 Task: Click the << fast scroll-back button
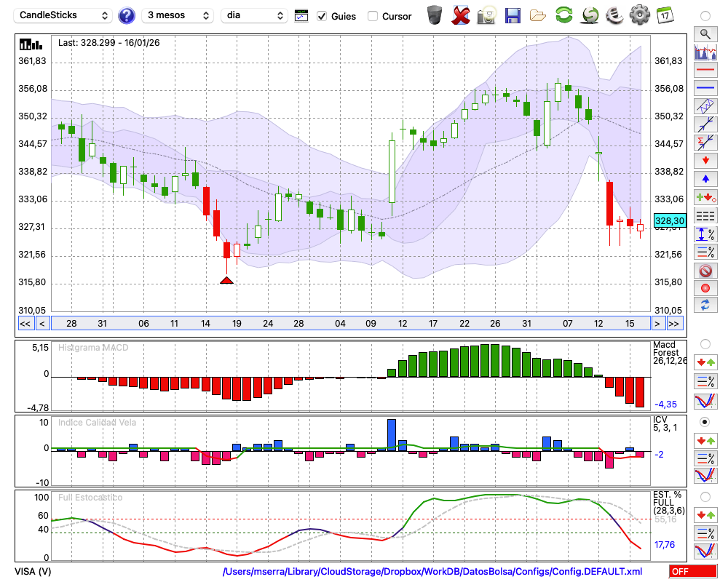25,324
